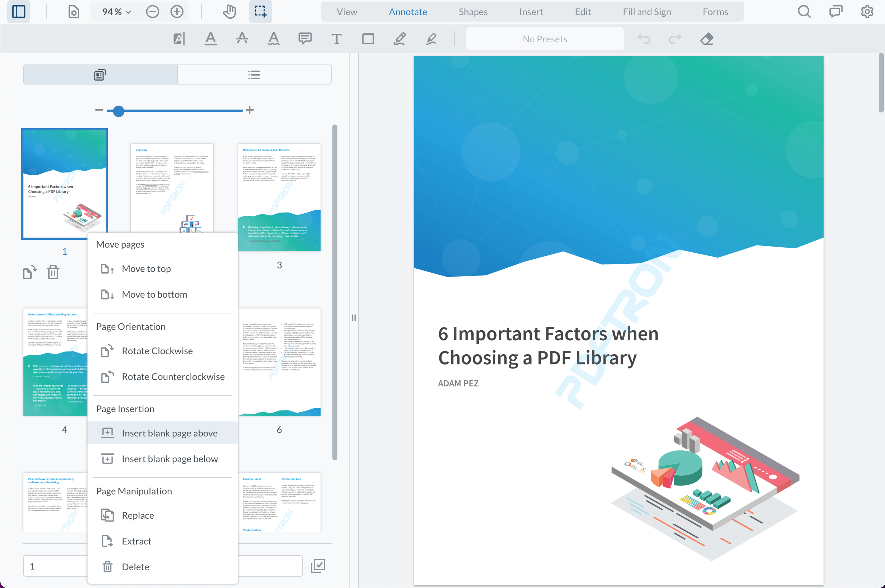Open the Comments panel
Image resolution: width=885 pixels, height=588 pixels.
(835, 12)
